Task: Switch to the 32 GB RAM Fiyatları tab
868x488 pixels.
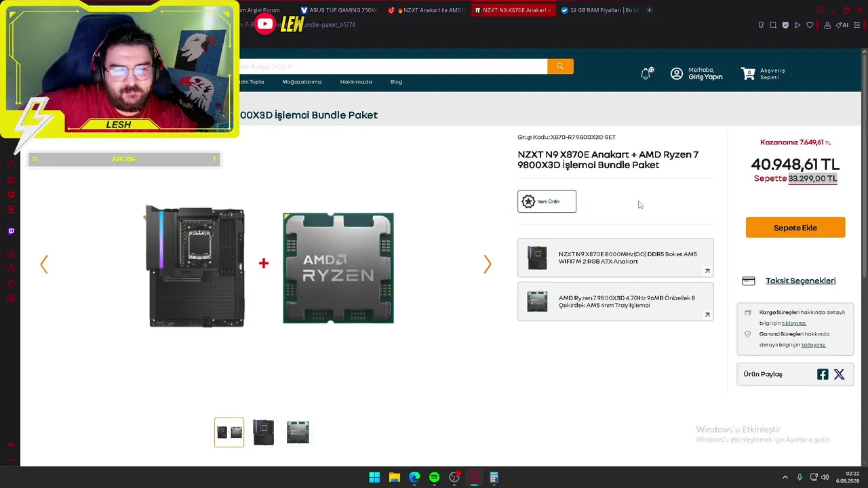Action: [x=600, y=10]
